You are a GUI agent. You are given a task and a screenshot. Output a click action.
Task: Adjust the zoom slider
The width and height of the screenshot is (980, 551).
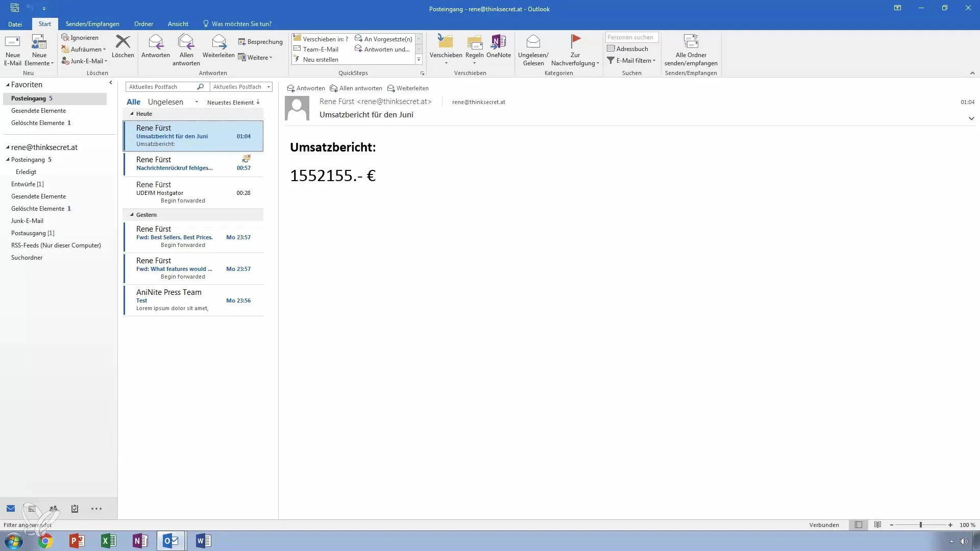coord(921,525)
